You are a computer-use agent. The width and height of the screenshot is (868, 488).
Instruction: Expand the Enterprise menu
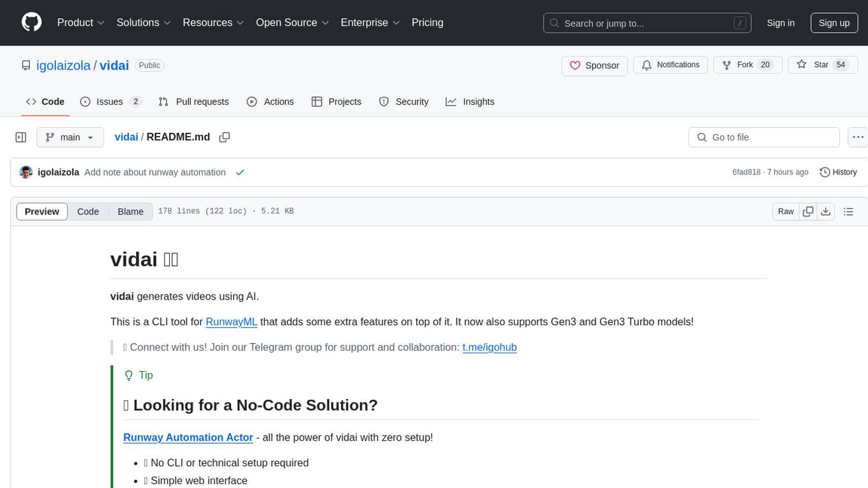coord(370,22)
